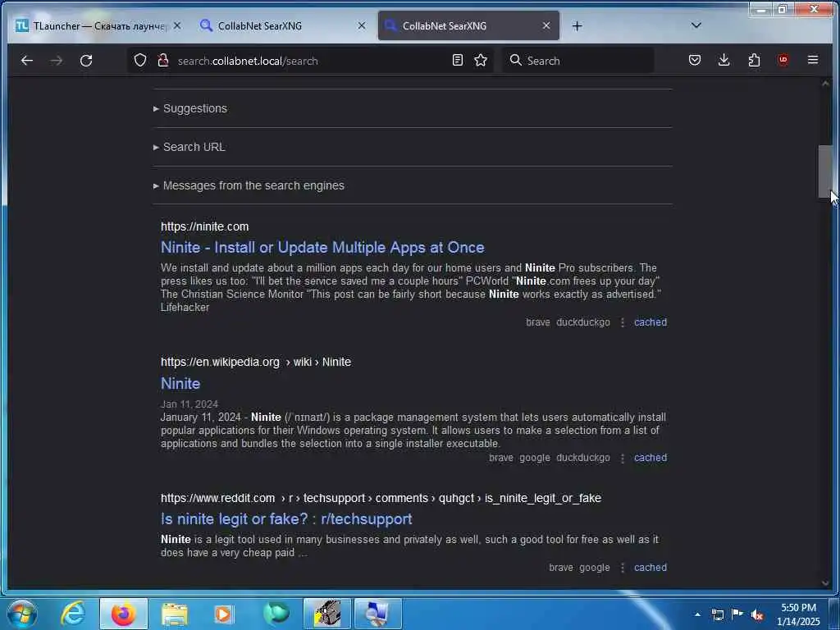Open Pocket save icon
Viewport: 840px width, 630px height.
[x=695, y=60]
